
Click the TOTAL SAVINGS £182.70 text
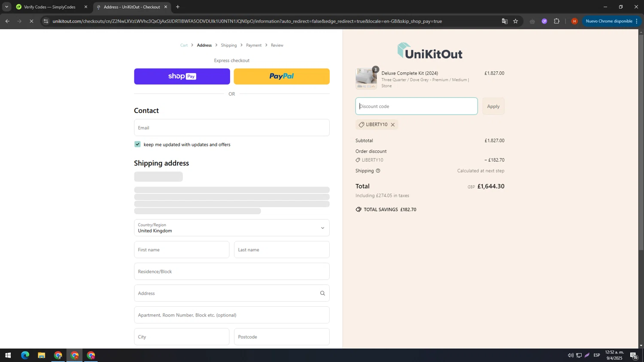click(x=386, y=210)
